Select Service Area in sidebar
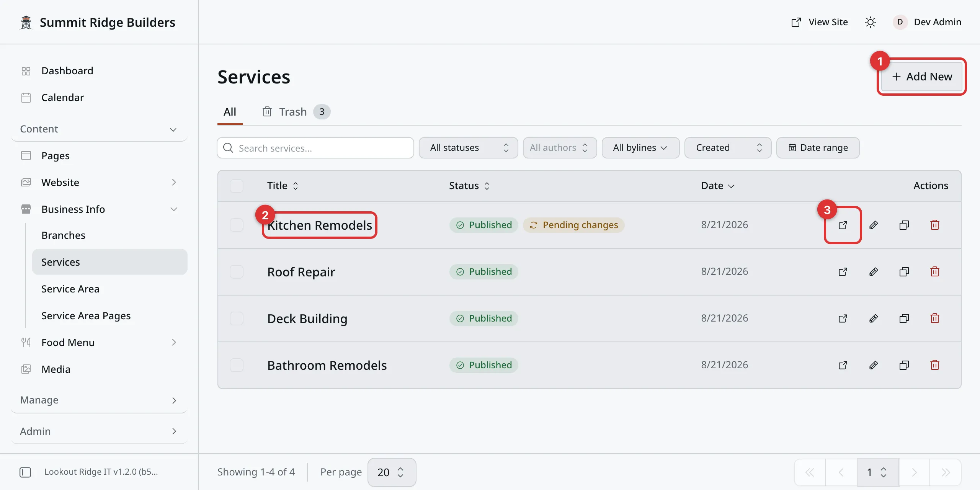The image size is (980, 490). click(x=110, y=289)
